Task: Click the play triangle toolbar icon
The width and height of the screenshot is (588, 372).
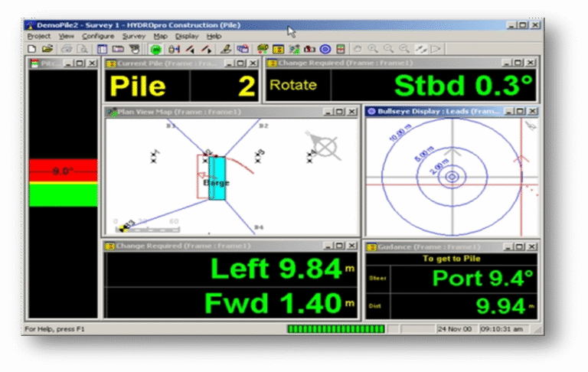Action: 436,49
